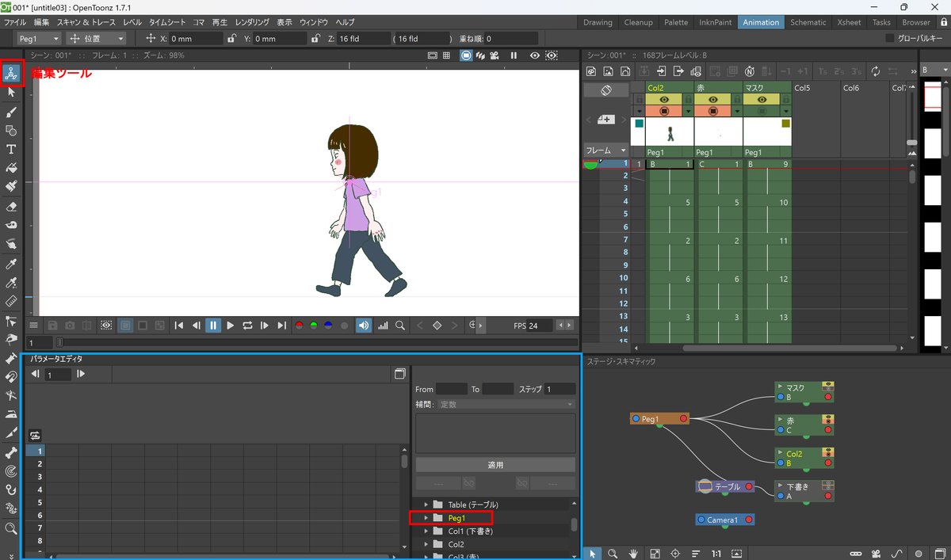
Task: Open the 補間 interpolation dropdown
Action: [x=506, y=404]
